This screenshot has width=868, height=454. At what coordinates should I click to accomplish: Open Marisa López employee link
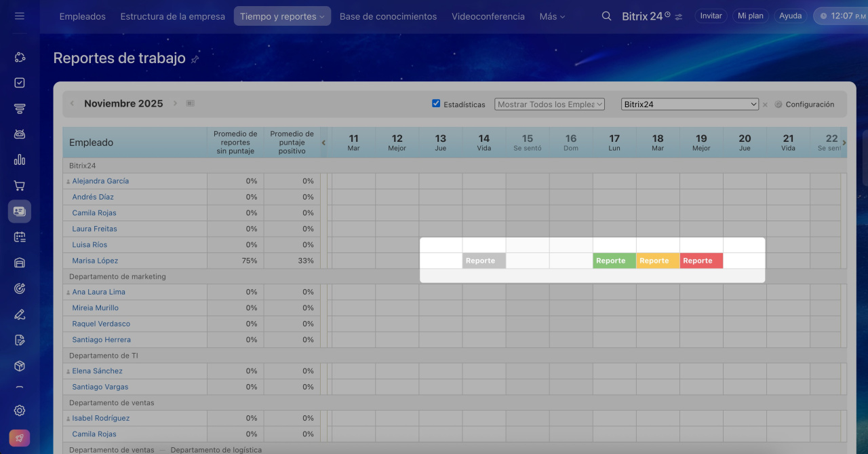(95, 261)
